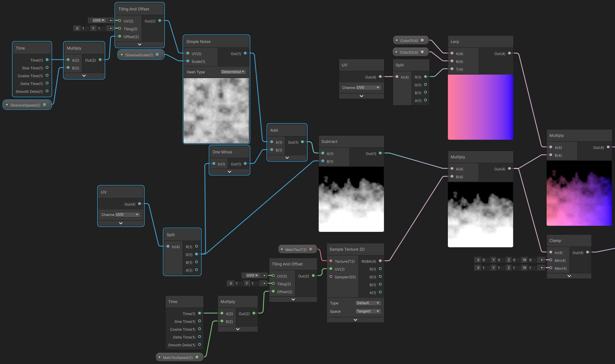Click the Out(1) port on the One Minus node
The width and height of the screenshot is (615, 364).
click(x=245, y=164)
